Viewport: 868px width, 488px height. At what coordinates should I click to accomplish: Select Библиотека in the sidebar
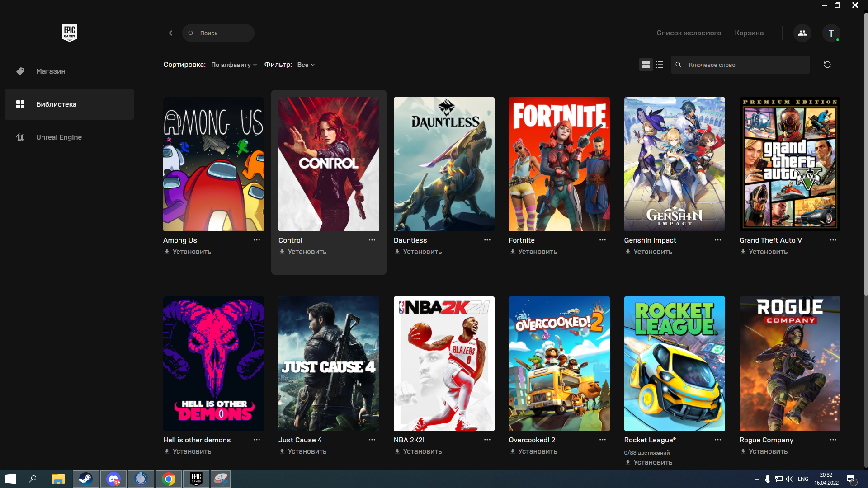[69, 104]
